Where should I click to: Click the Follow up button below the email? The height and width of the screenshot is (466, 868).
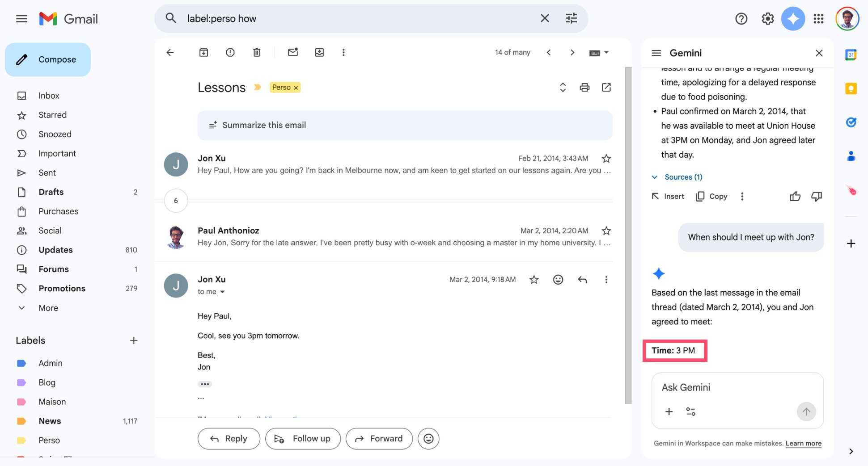pyautogui.click(x=303, y=438)
